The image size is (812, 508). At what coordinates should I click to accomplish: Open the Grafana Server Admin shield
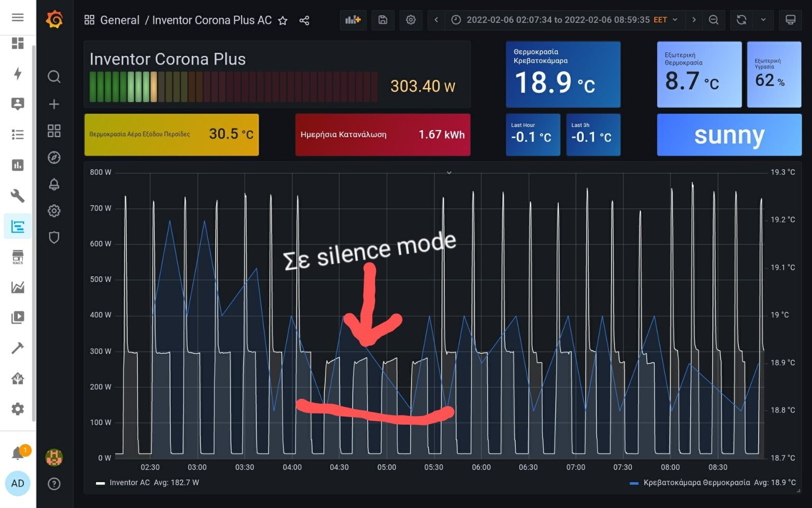click(54, 237)
